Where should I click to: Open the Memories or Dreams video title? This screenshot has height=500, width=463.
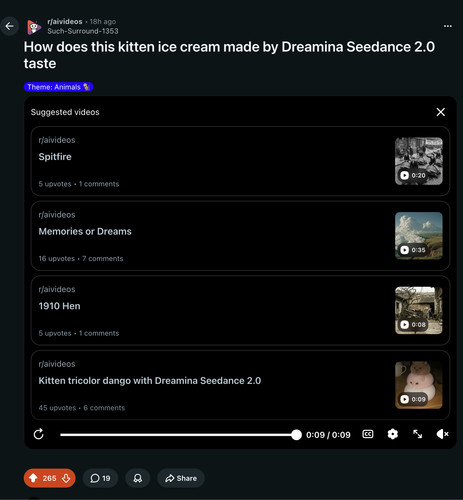point(85,231)
